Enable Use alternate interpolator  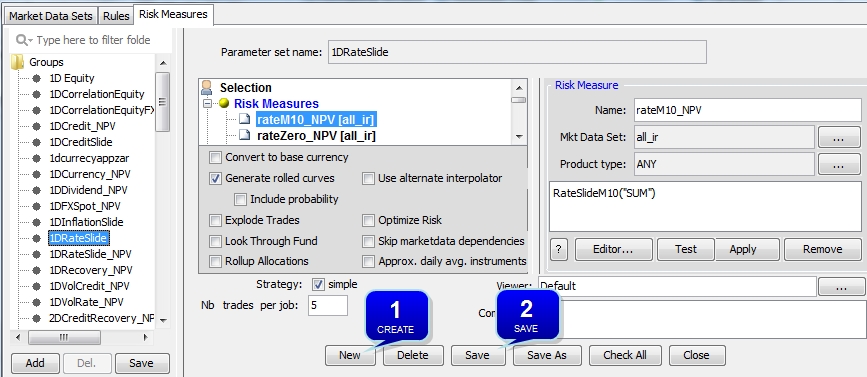(x=368, y=179)
